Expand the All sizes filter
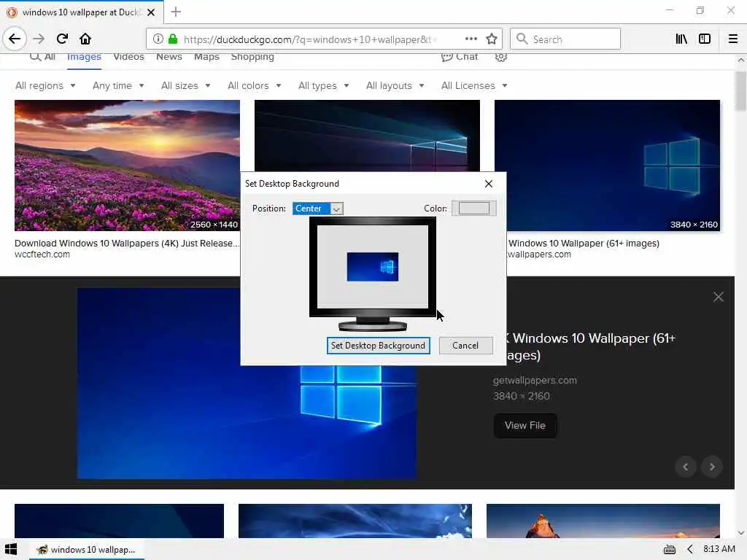Viewport: 747px width, 560px height. point(186,86)
